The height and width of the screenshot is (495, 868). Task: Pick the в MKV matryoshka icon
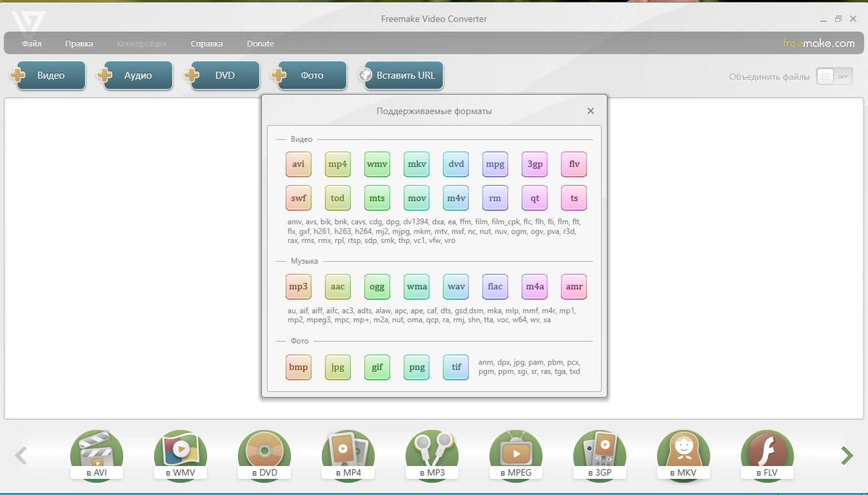tap(684, 455)
